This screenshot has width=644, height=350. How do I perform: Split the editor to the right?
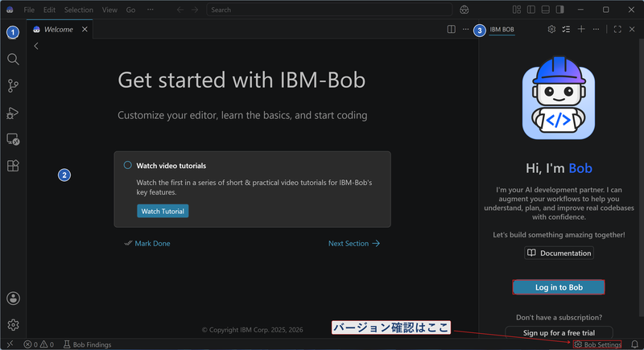point(452,29)
